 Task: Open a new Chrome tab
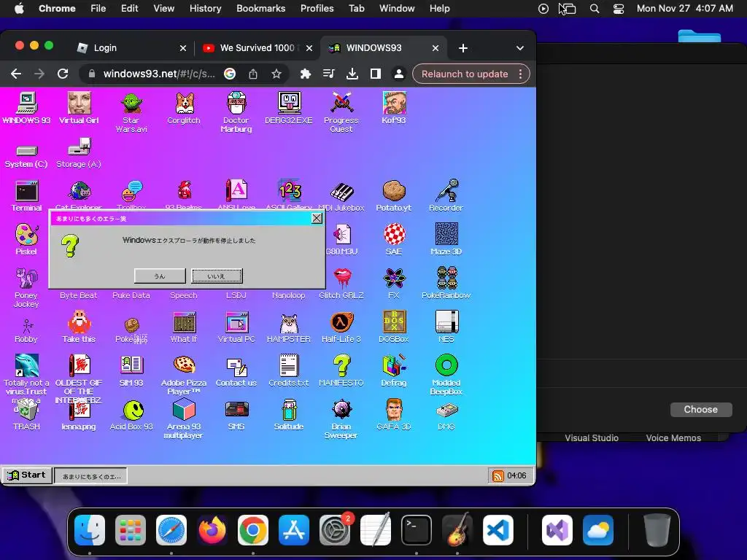coord(463,48)
